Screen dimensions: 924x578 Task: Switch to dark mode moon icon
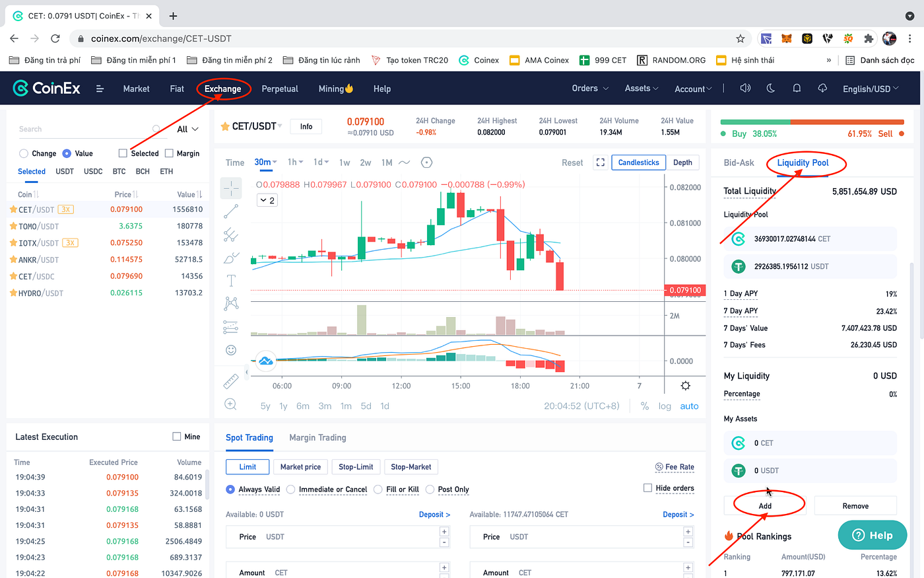pos(771,89)
